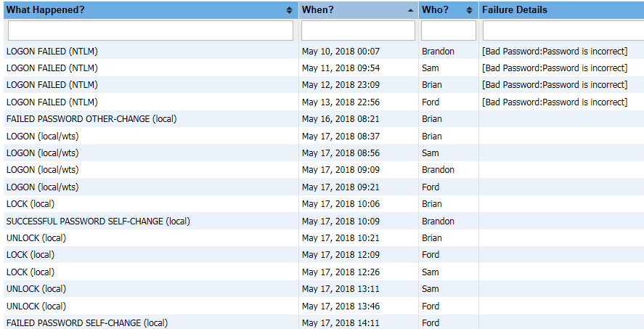Click SUCCESSFUL PASSWORD SELF-CHANGE (local) event
Viewport: 644px width, 329px height.
click(98, 222)
